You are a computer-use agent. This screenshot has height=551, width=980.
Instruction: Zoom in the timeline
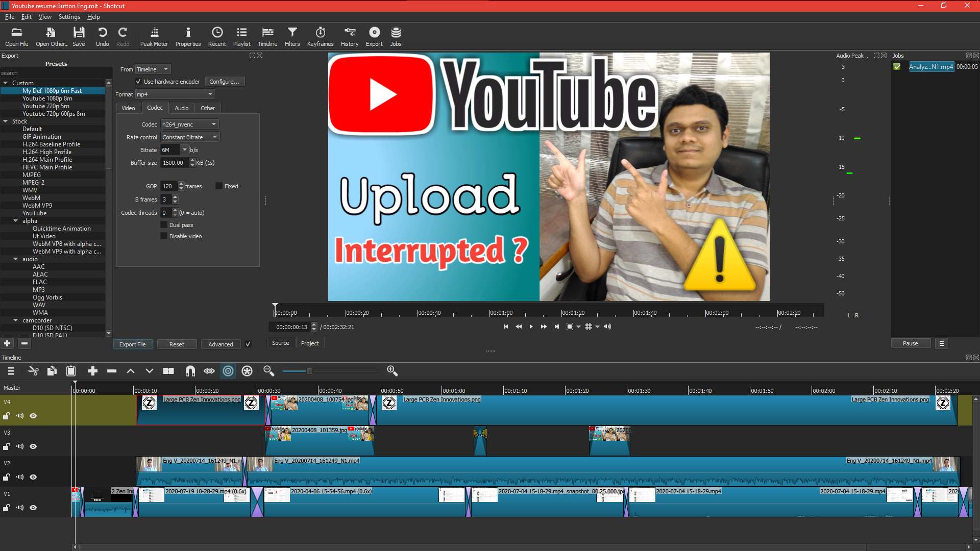point(392,371)
